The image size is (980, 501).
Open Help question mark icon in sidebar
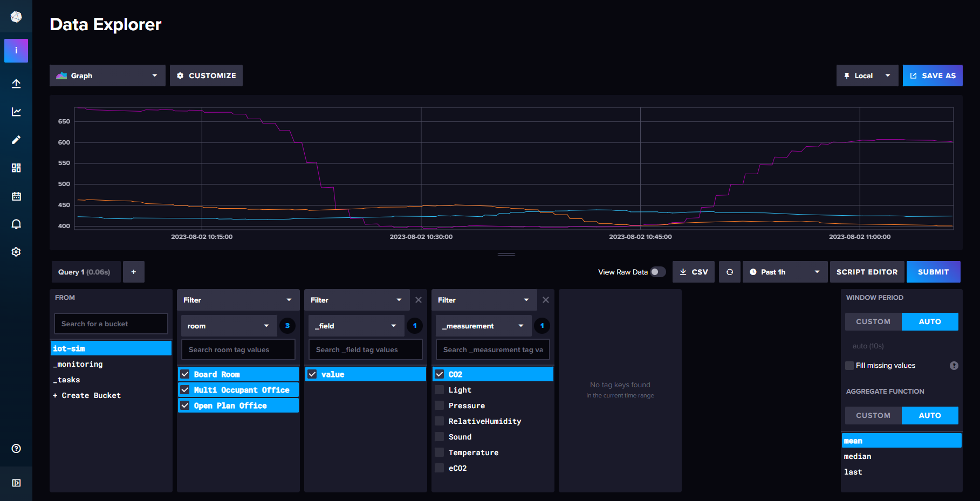click(x=16, y=448)
